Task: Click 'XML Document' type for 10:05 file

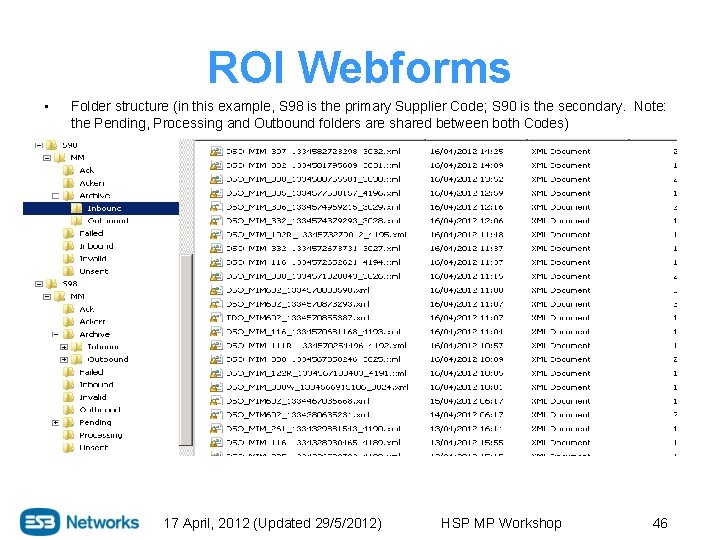Action: click(561, 373)
